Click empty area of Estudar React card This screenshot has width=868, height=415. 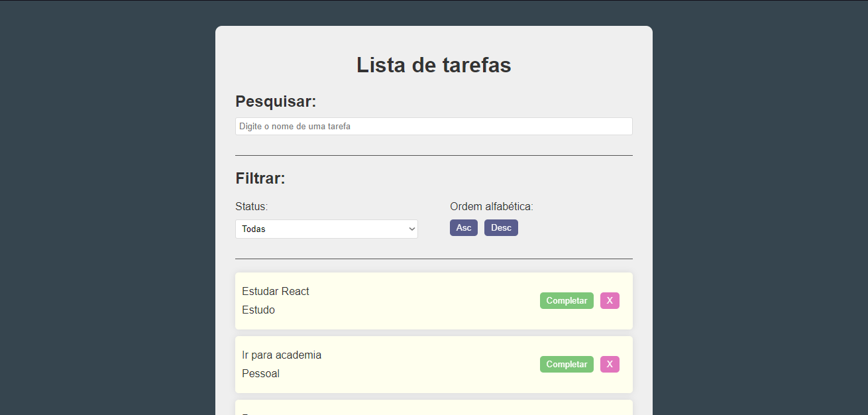pos(424,301)
